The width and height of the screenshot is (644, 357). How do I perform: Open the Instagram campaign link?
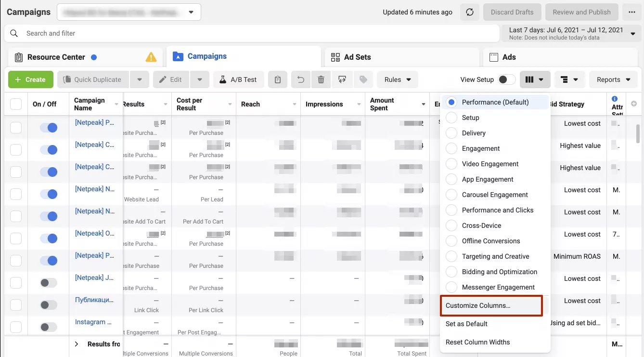(x=93, y=322)
